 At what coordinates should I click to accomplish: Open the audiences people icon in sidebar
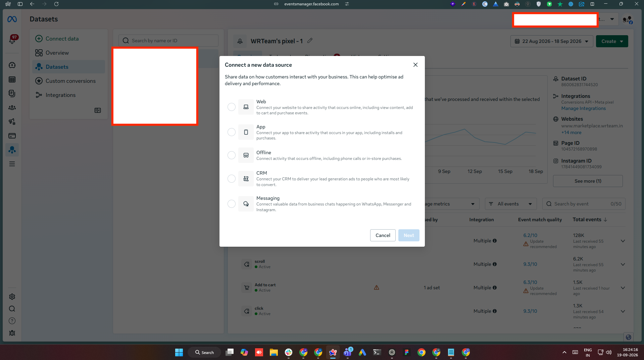(x=12, y=108)
